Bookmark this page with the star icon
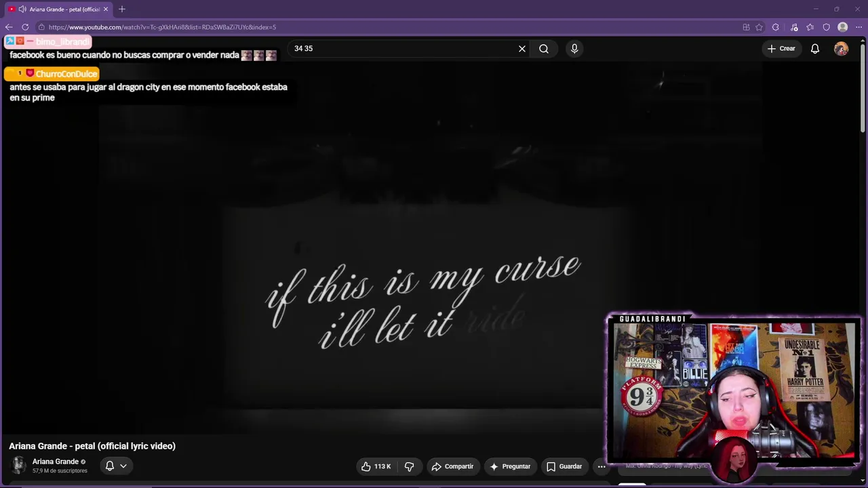Screen dimensions: 868x488 tap(759, 27)
